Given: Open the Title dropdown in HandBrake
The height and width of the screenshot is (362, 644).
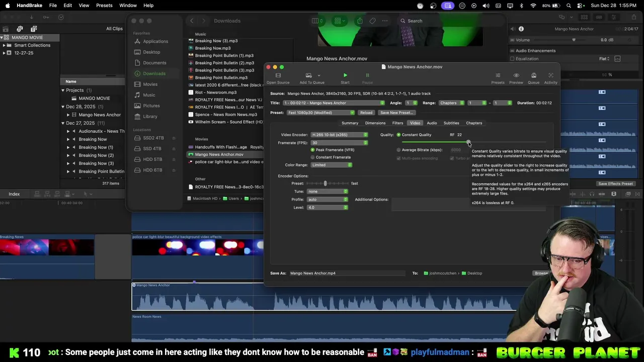Looking at the screenshot, I should [334, 103].
